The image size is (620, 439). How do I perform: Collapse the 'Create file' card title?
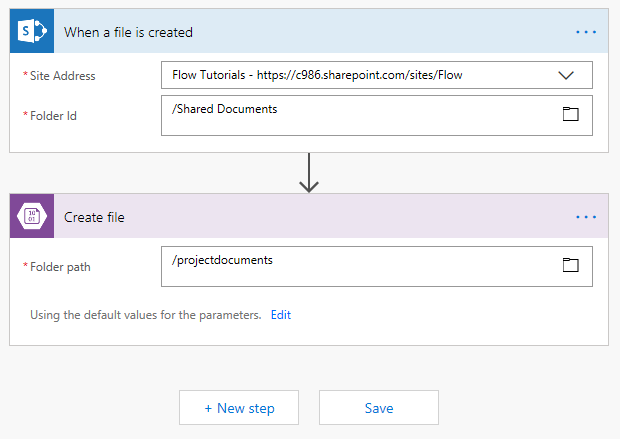click(x=94, y=217)
